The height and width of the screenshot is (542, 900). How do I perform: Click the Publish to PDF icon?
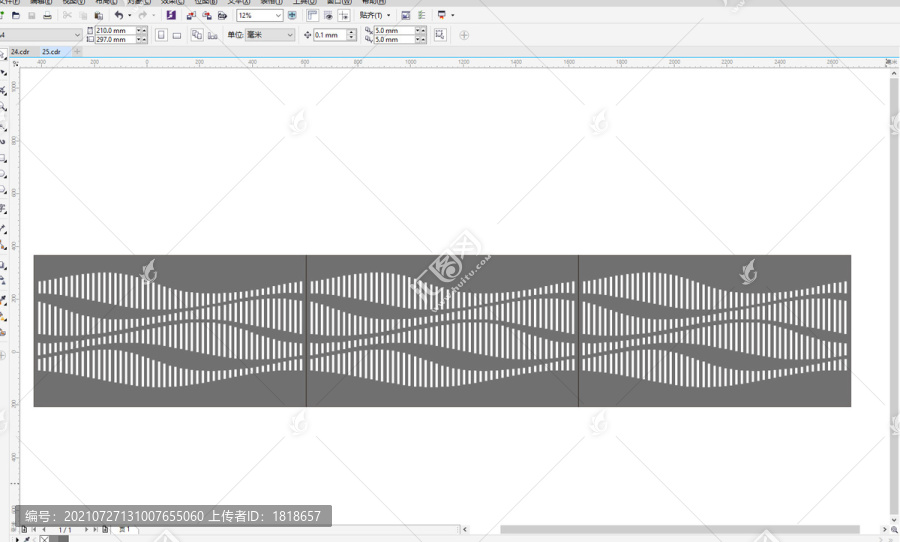(x=222, y=16)
